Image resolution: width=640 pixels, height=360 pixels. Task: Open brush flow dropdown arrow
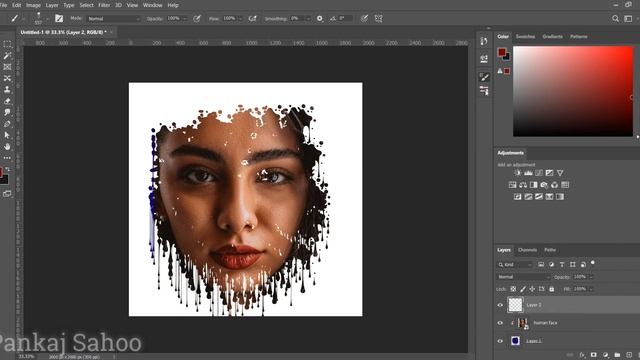240,19
